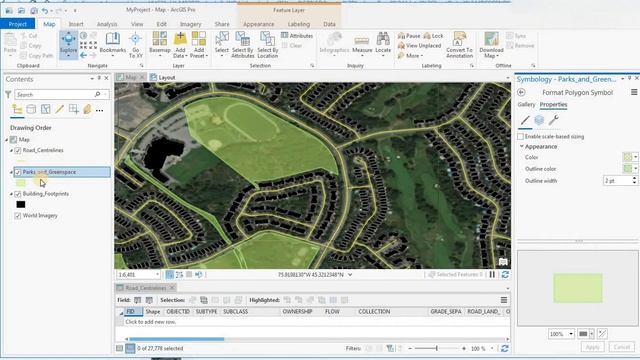List by Data Source in Contents
The height and width of the screenshot is (360, 640).
coord(31,109)
